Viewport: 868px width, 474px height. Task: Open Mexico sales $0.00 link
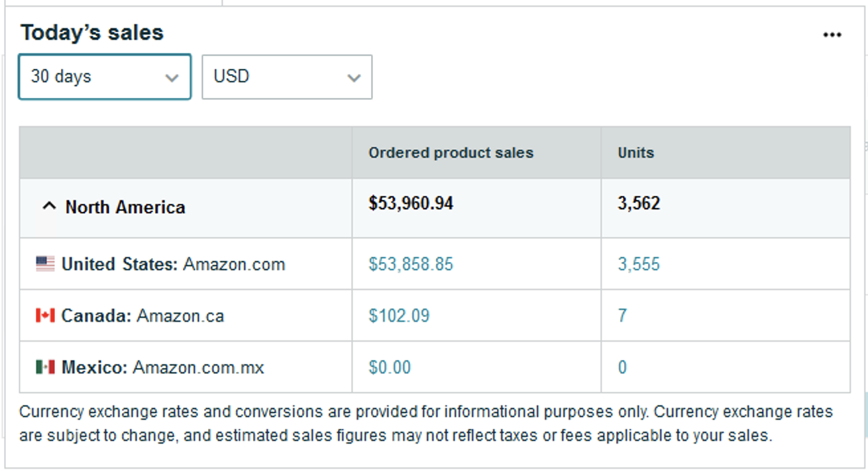390,367
